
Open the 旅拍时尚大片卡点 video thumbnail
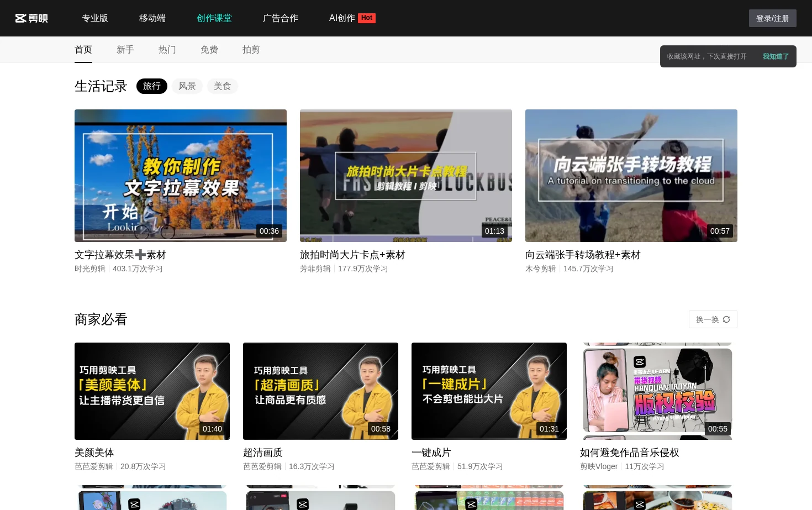(406, 176)
